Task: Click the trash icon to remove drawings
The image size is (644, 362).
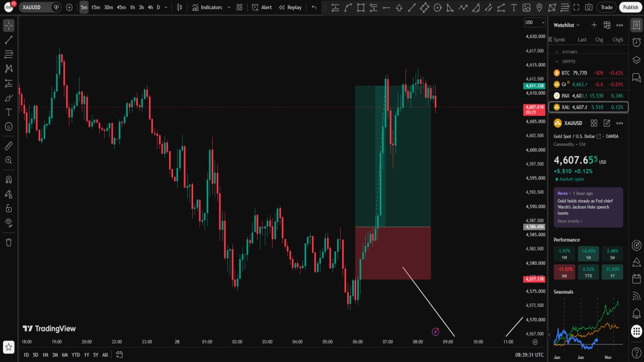Action: 9,242
